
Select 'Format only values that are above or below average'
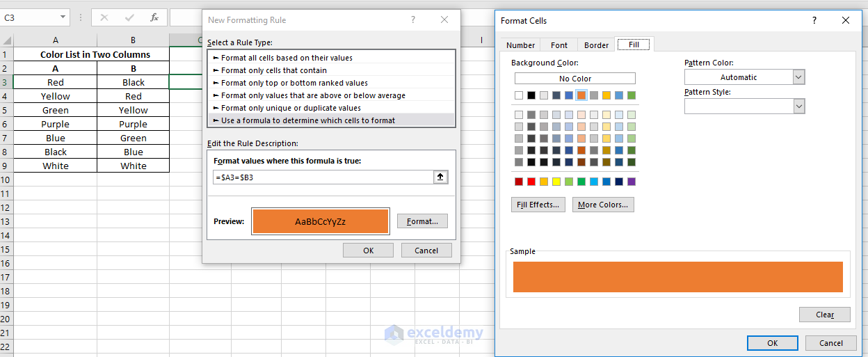[331, 95]
